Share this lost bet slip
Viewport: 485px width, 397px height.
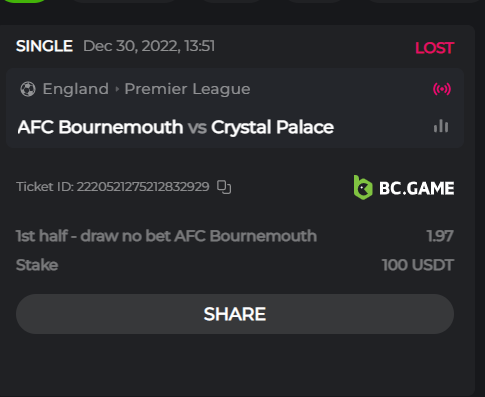click(235, 314)
